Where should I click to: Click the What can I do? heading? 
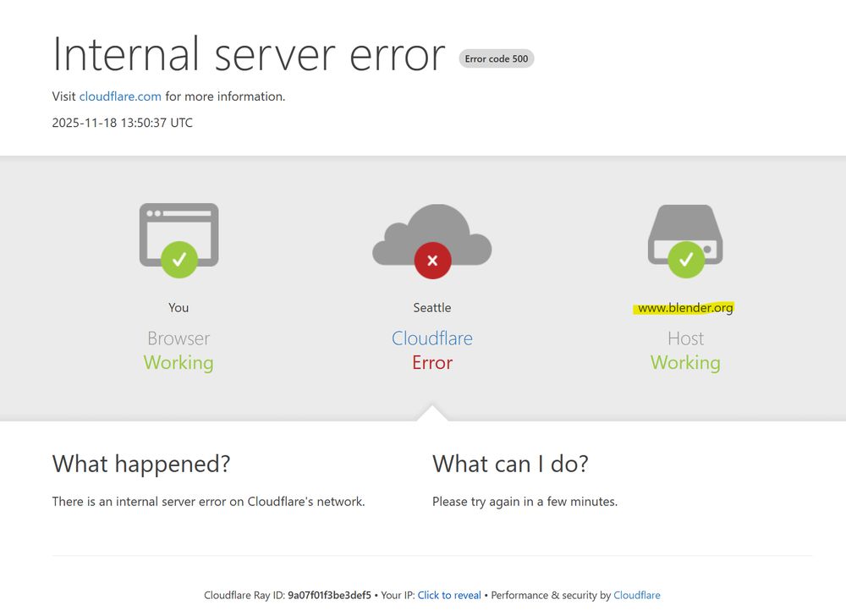[x=510, y=464]
